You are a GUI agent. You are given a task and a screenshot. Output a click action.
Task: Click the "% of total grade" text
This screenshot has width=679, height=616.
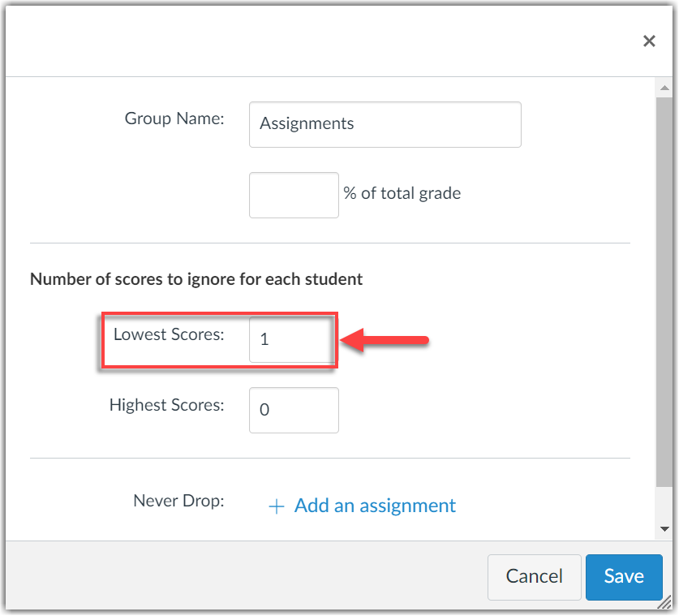[x=402, y=194]
